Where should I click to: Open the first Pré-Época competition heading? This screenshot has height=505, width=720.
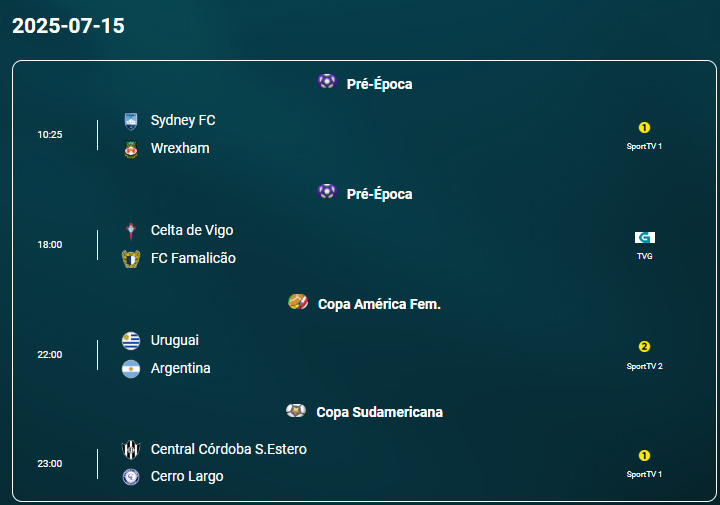point(379,84)
